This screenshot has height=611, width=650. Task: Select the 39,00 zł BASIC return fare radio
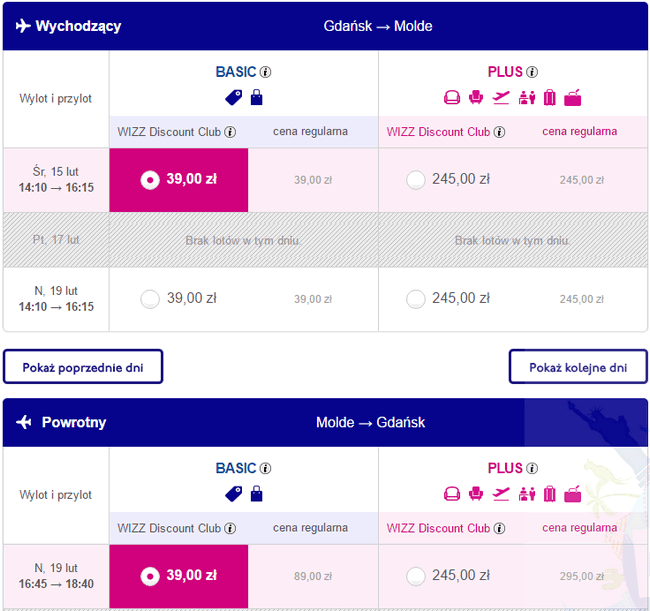point(150,577)
